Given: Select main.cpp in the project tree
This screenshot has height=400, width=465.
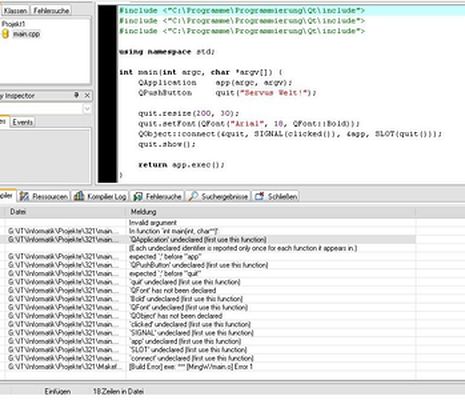Looking at the screenshot, I should click(26, 34).
